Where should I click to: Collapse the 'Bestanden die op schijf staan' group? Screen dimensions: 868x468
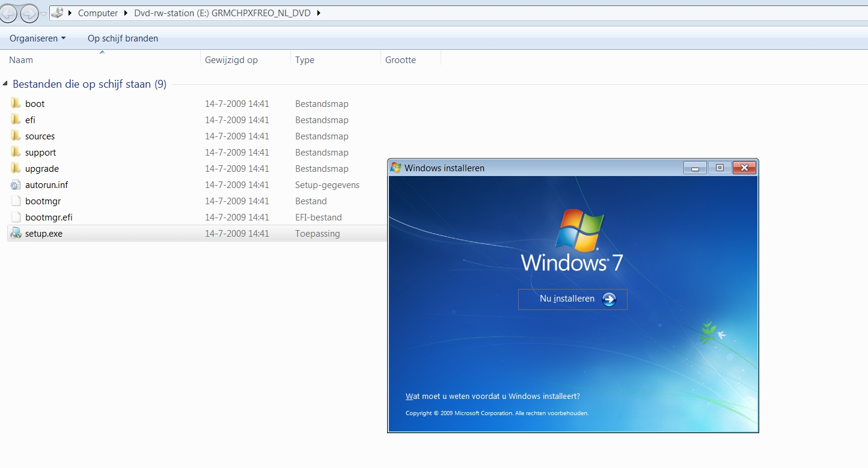point(5,84)
